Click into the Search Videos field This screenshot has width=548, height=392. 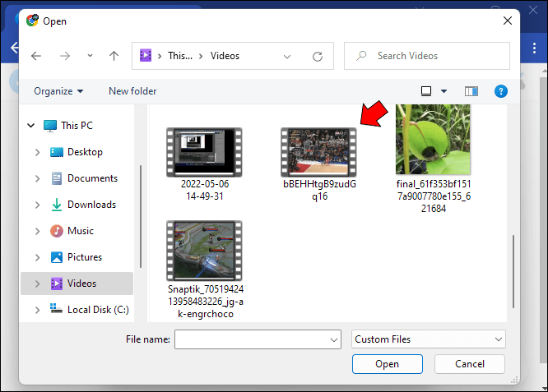427,56
